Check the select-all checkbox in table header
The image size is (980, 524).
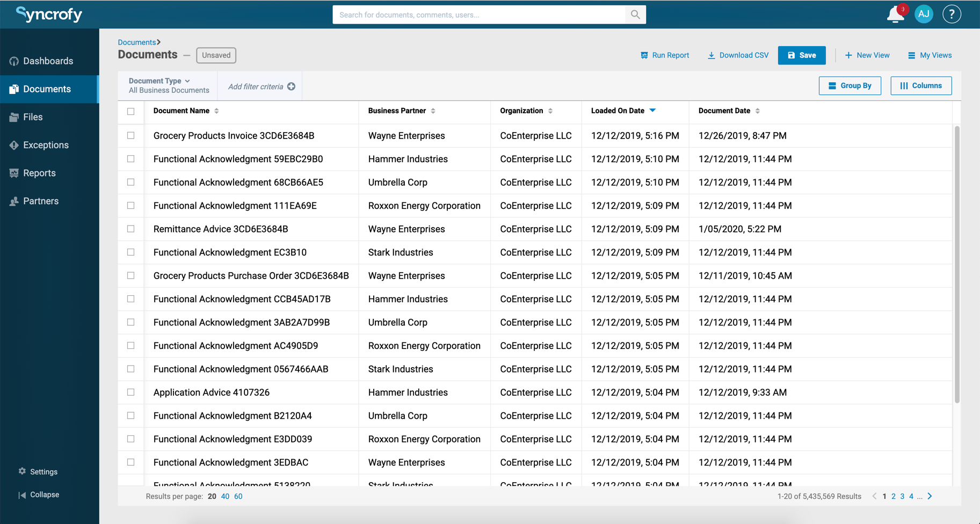click(130, 111)
